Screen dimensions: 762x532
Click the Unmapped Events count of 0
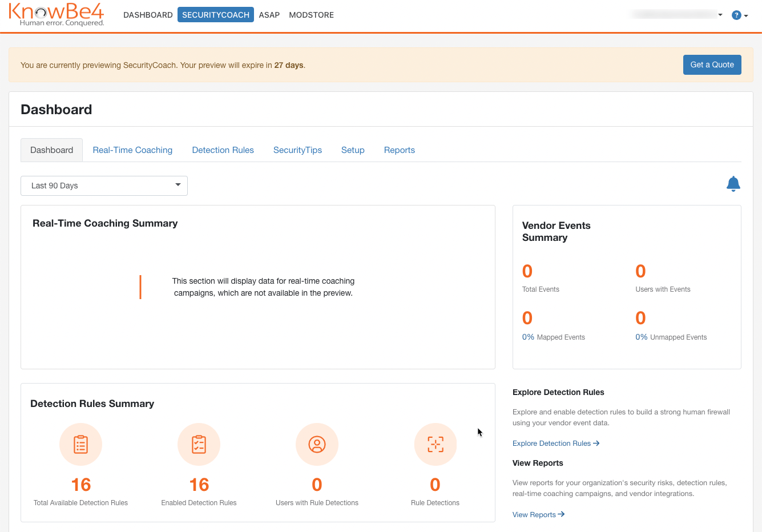click(641, 318)
